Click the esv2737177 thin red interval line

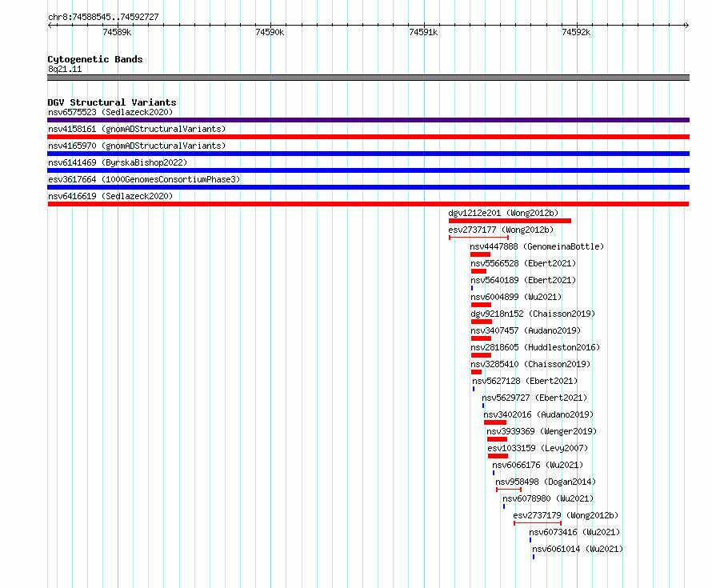(478, 238)
